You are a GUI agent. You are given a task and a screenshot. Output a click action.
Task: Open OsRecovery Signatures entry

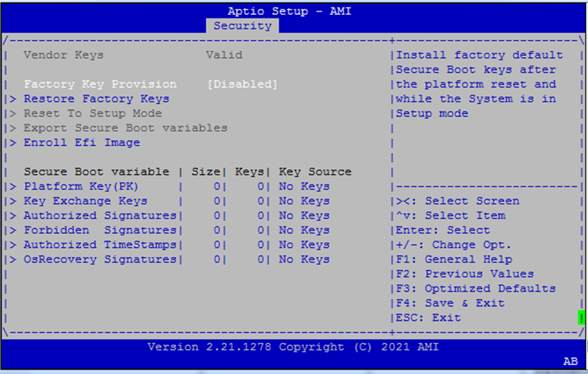100,260
